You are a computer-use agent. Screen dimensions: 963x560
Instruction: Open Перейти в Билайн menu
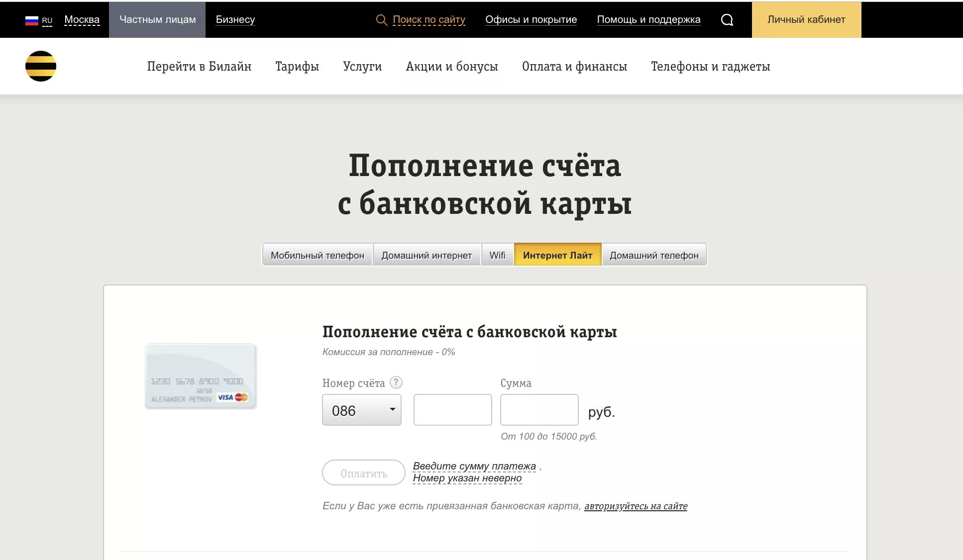click(x=199, y=66)
